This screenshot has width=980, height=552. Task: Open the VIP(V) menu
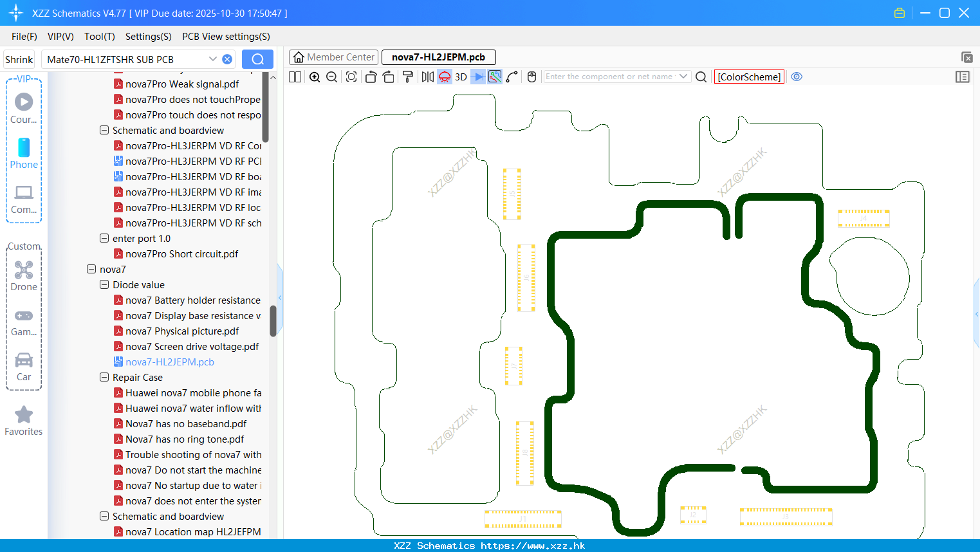(60, 37)
